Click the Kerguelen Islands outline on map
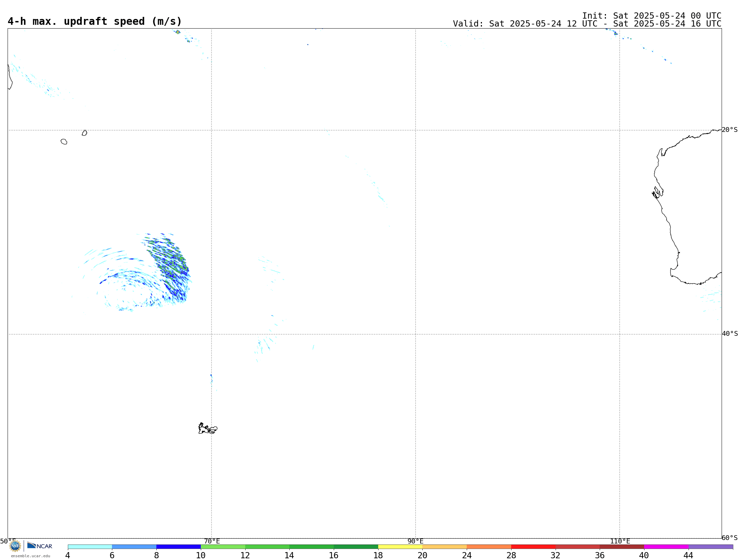This screenshot has height=560, width=744. [208, 428]
